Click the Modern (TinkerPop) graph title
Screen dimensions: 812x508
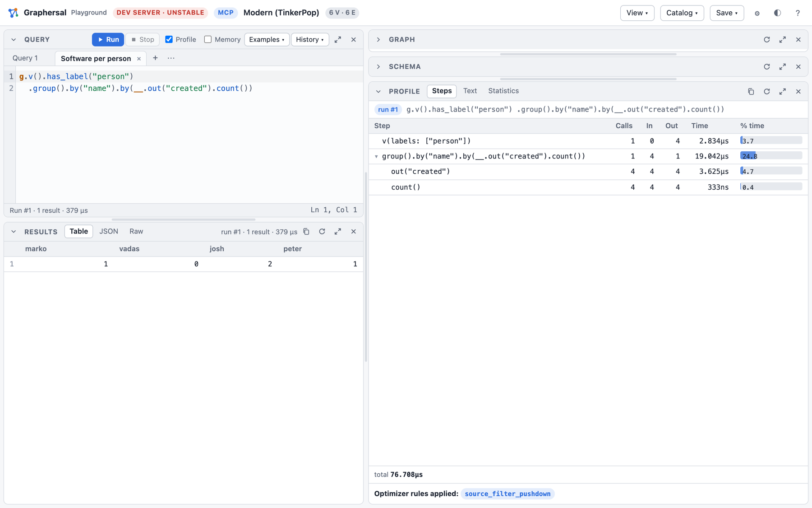click(281, 13)
